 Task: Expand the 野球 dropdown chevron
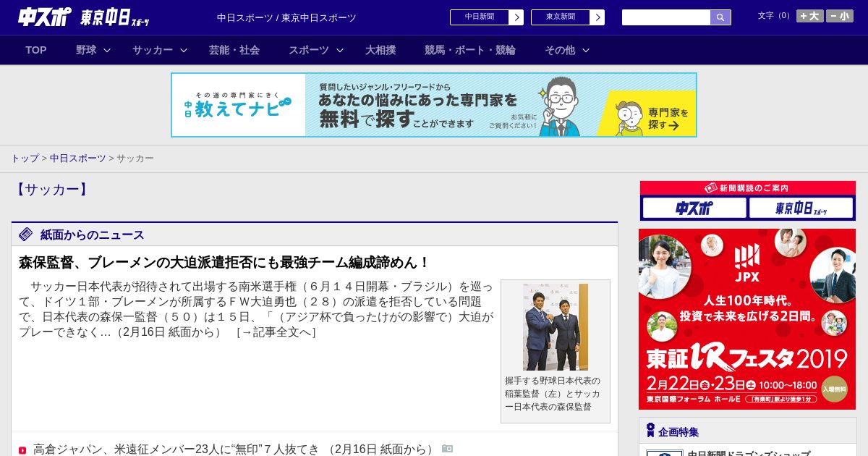pyautogui.click(x=107, y=51)
